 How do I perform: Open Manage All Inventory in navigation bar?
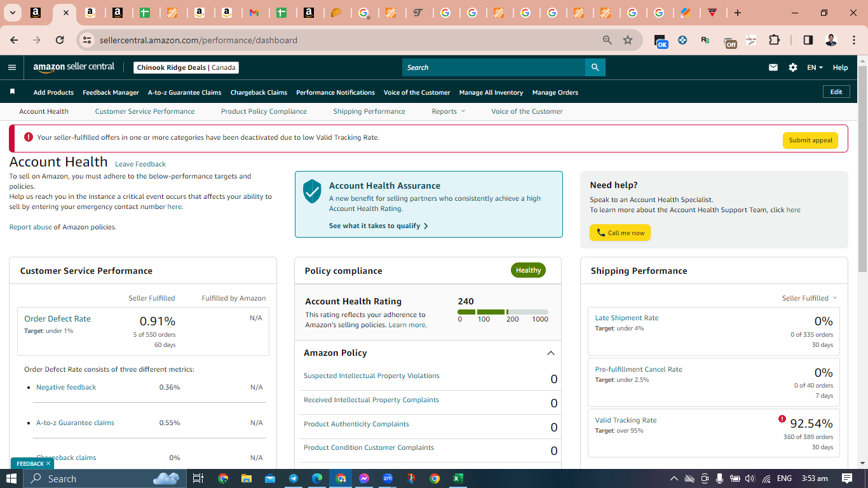pos(491,92)
